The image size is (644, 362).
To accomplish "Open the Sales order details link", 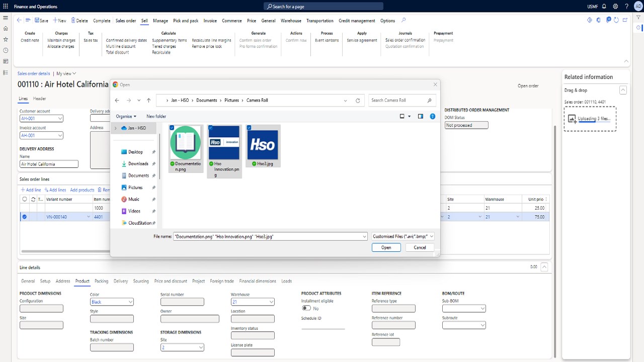I will click(34, 73).
